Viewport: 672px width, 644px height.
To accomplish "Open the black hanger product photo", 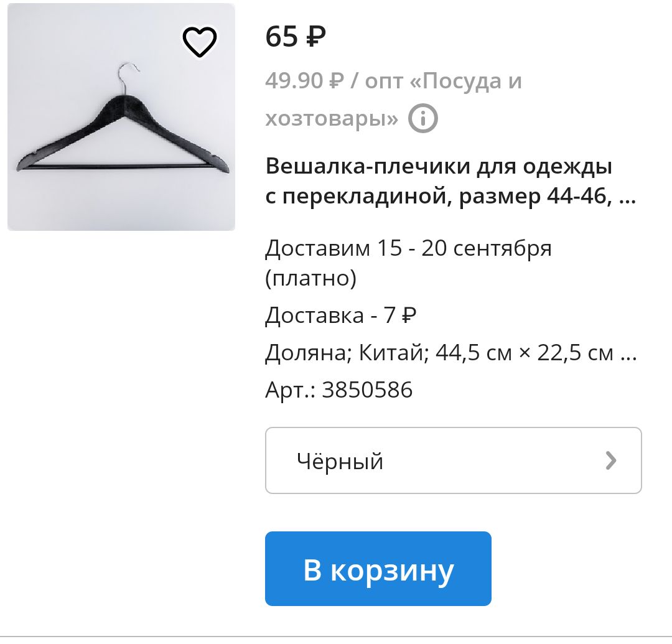I will pyautogui.click(x=121, y=117).
